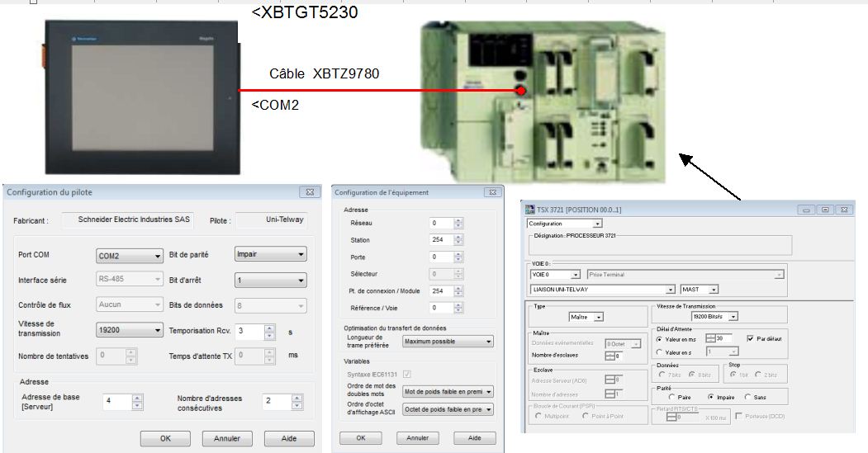Click the TSX 3721 window title icon

[531, 210]
